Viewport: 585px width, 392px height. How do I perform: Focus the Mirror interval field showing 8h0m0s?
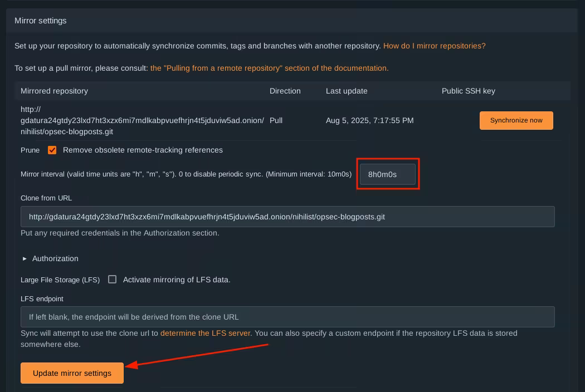(x=387, y=174)
